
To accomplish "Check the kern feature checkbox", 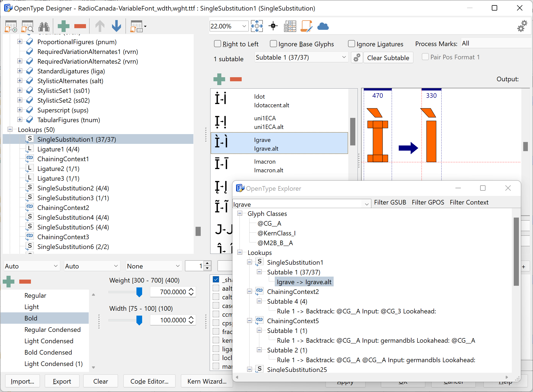I will point(216,340).
